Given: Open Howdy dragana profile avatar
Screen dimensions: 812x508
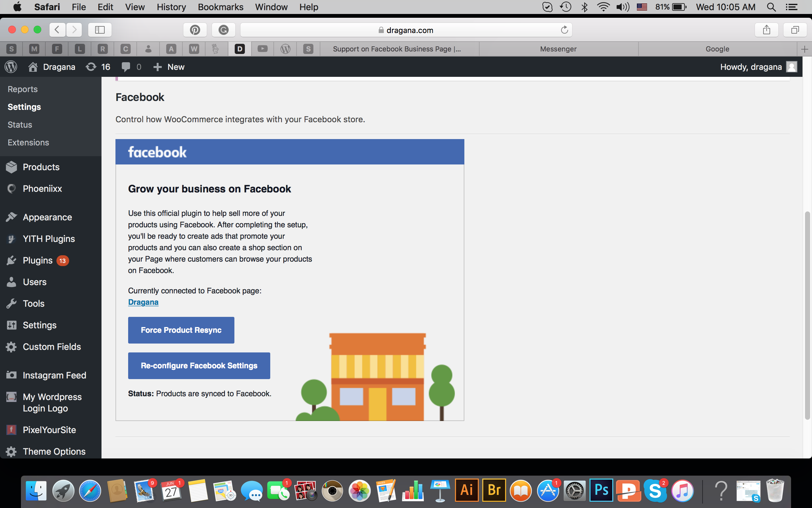Looking at the screenshot, I should 791,67.
